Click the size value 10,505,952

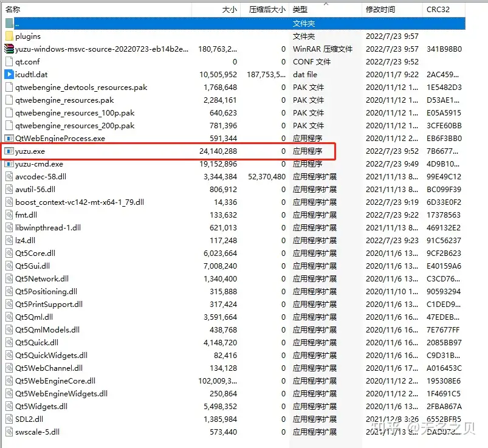point(218,75)
